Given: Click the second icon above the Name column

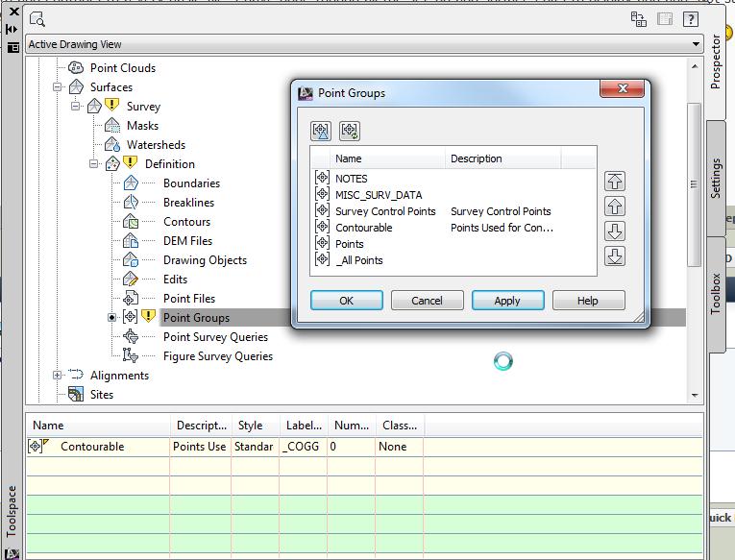Looking at the screenshot, I should [350, 131].
